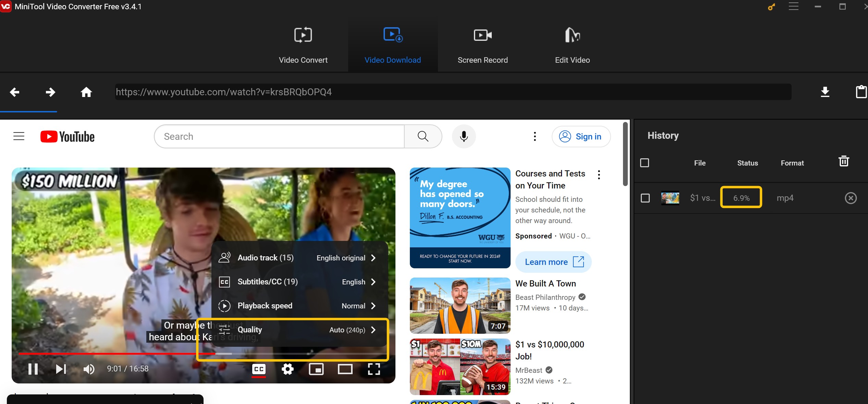Viewport: 868px width, 404px height.
Task: Check the $1 vs... download row checkbox
Action: [645, 198]
